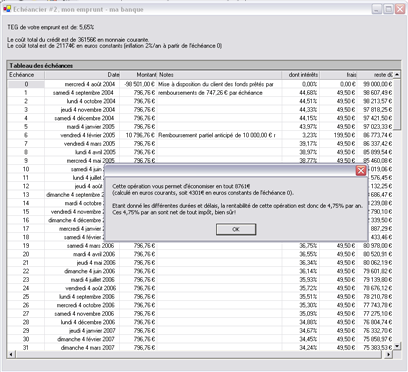Select date lundi 4 décembre 2006
This screenshot has height=372, width=408.
88,322
